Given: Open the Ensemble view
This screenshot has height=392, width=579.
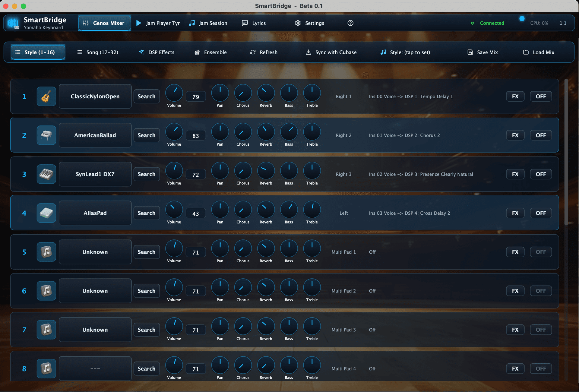Looking at the screenshot, I should click(210, 52).
